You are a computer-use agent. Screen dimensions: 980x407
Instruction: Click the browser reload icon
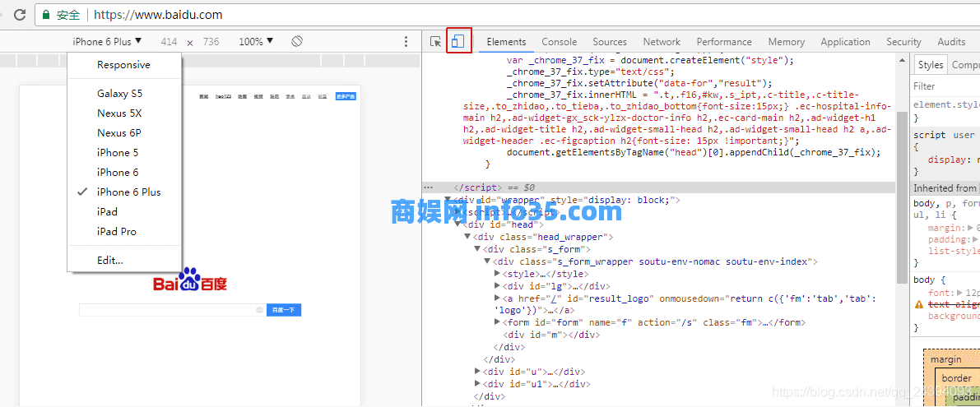[20, 14]
